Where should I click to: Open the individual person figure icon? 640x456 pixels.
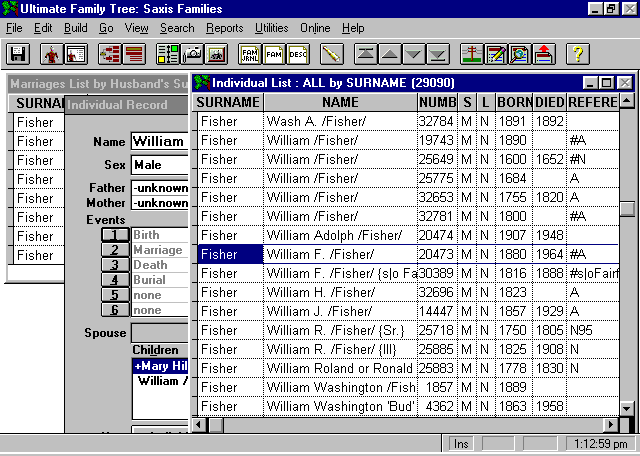tap(52, 54)
